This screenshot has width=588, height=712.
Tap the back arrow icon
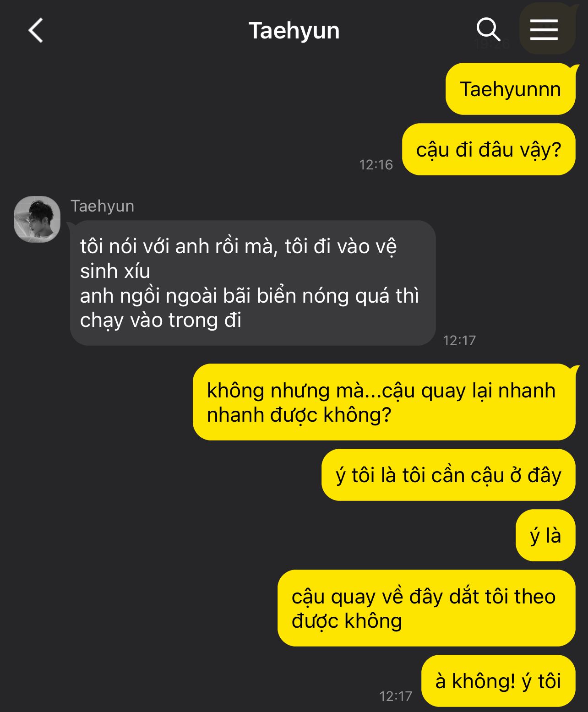coord(36,31)
